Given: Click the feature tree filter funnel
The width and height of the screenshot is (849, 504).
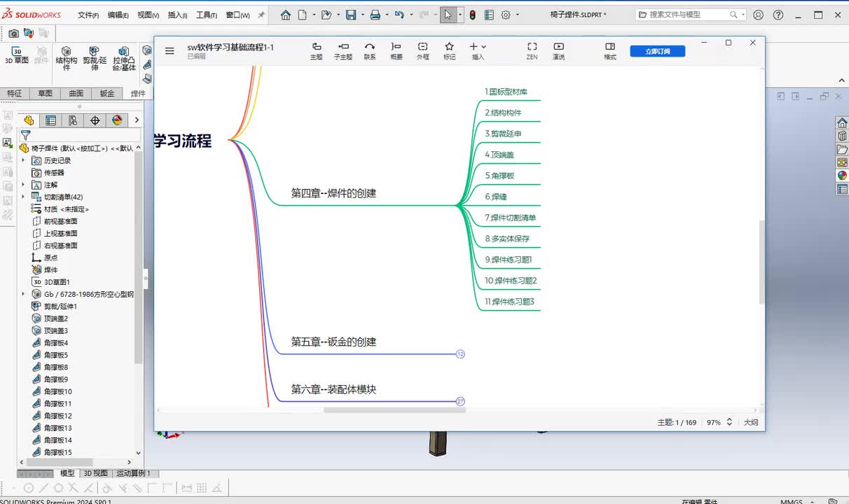Looking at the screenshot, I should click(x=25, y=135).
